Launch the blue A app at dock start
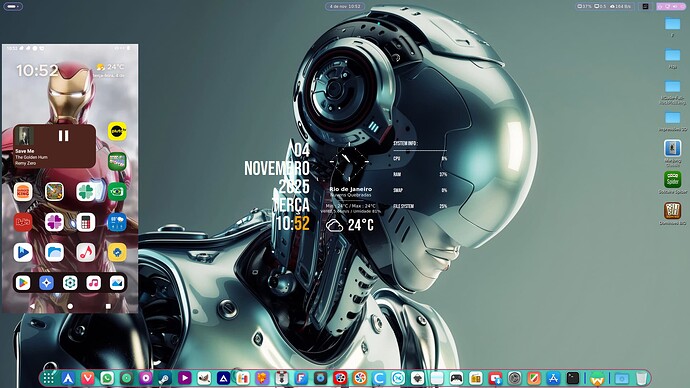Screen dimensions: 690x388 tap(68, 378)
